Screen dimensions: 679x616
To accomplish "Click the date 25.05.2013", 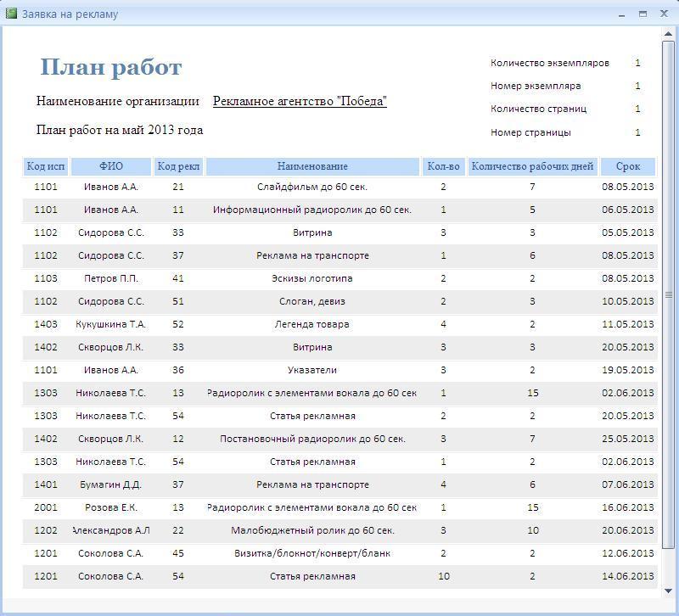I will tap(628, 439).
